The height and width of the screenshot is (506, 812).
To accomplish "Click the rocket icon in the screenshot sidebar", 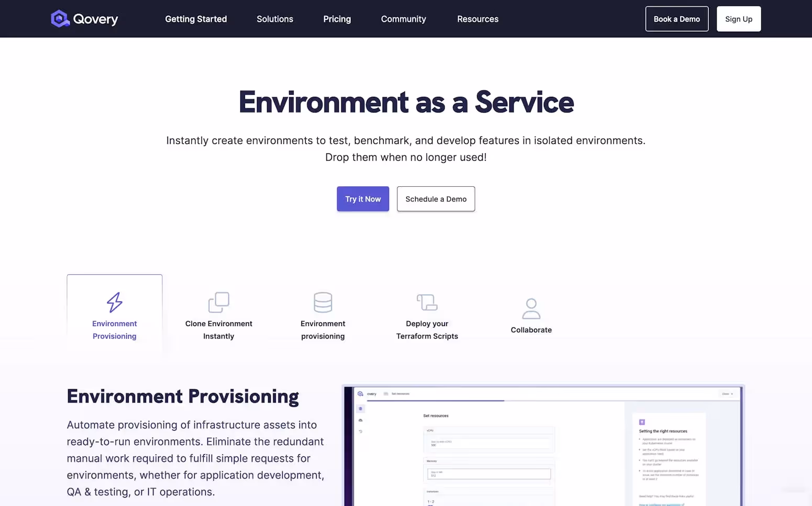I will point(360,409).
